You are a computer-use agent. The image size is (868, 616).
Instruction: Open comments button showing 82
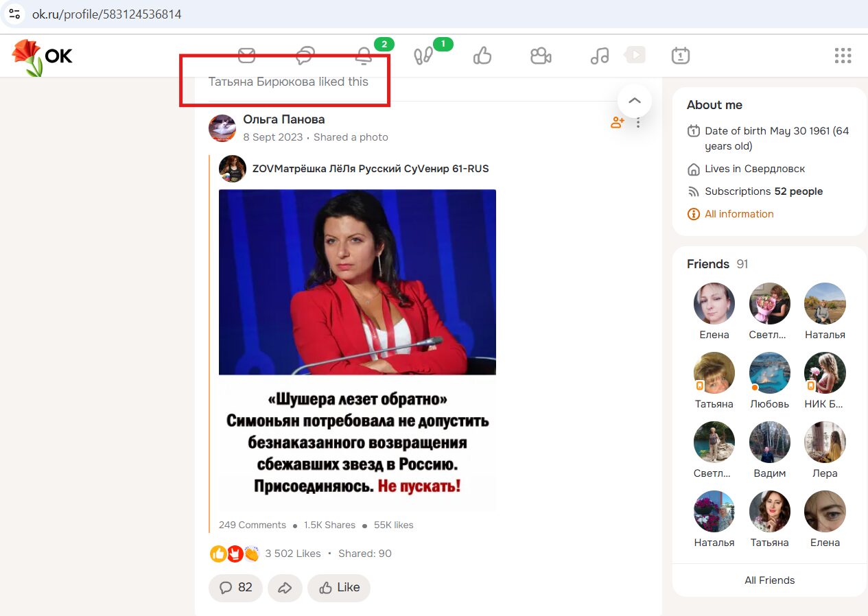click(235, 588)
